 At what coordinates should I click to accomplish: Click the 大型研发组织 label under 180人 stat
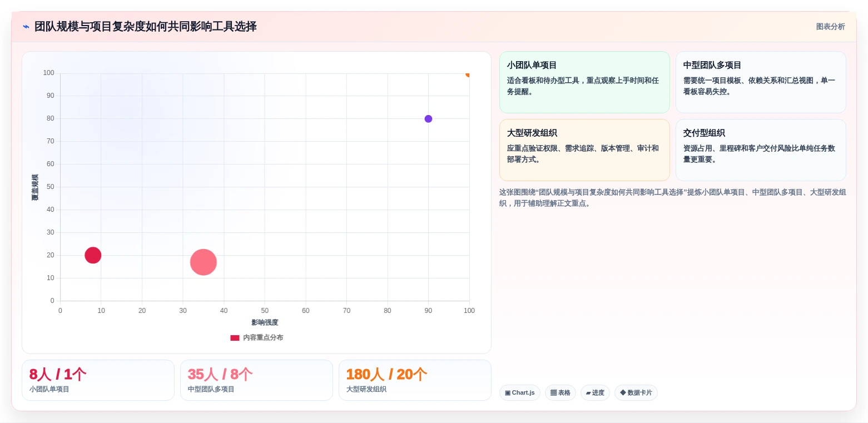pyautogui.click(x=366, y=389)
